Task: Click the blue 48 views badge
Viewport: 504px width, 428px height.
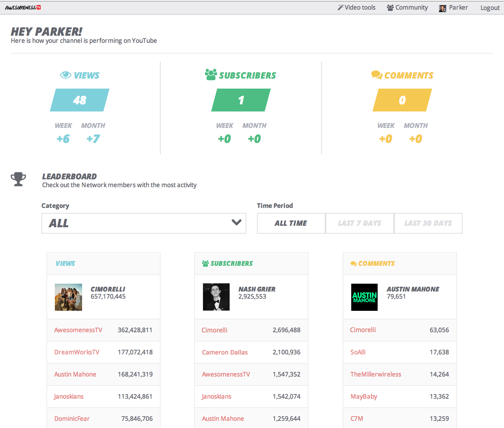Action: click(80, 100)
